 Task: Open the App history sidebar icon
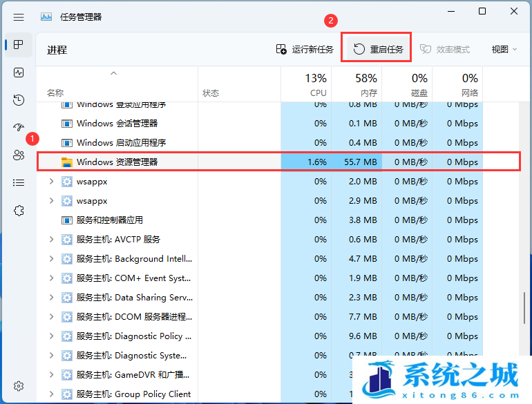pos(19,100)
